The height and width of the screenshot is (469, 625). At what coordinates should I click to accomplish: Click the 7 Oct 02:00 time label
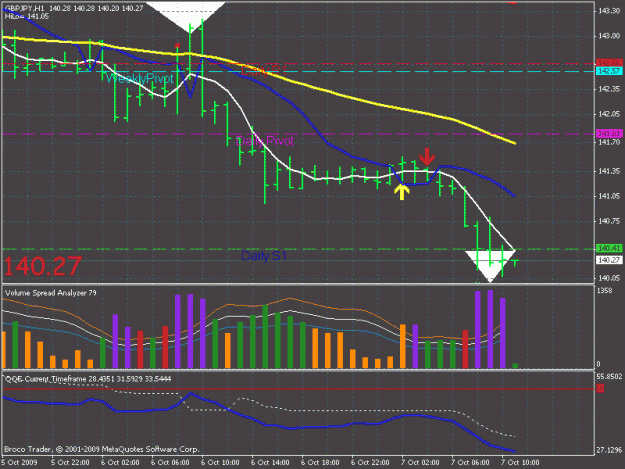click(420, 463)
